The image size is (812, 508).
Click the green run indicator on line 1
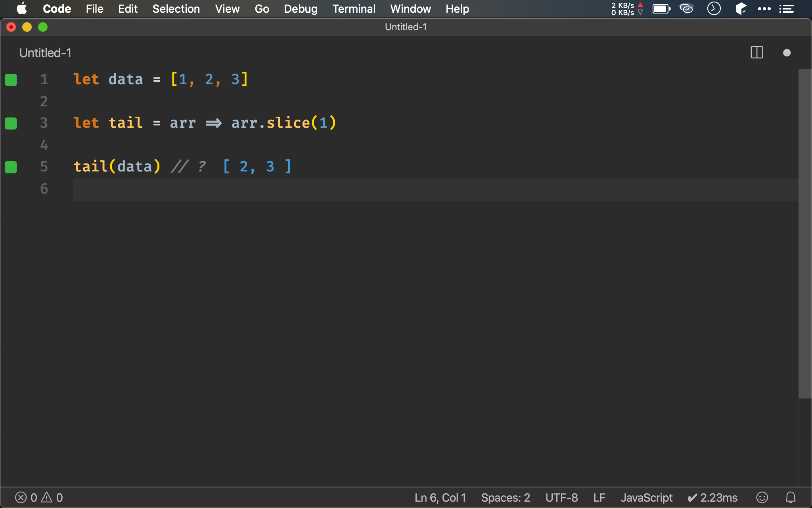pyautogui.click(x=11, y=79)
